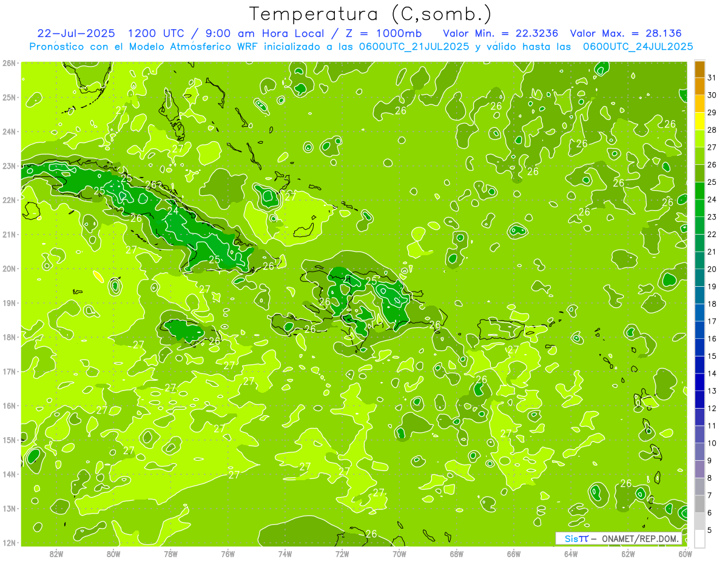The image size is (728, 562).
Task: Click the 21N latitude axis label
Action: pyautogui.click(x=9, y=234)
